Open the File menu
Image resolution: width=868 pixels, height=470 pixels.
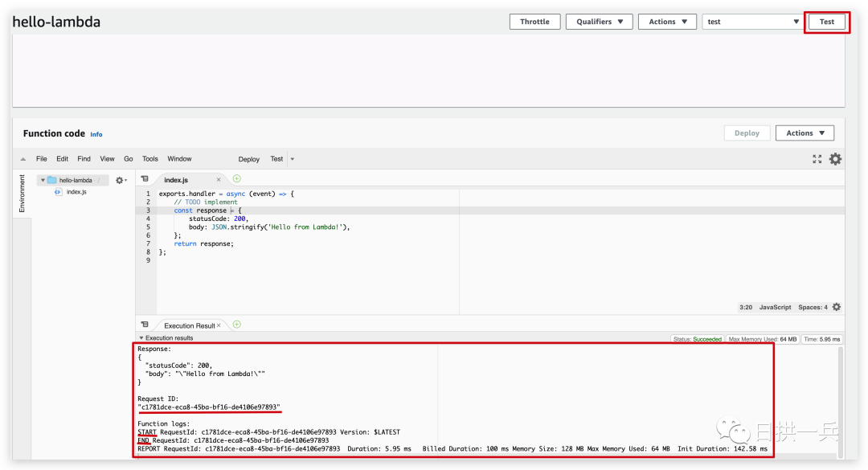[41, 158]
